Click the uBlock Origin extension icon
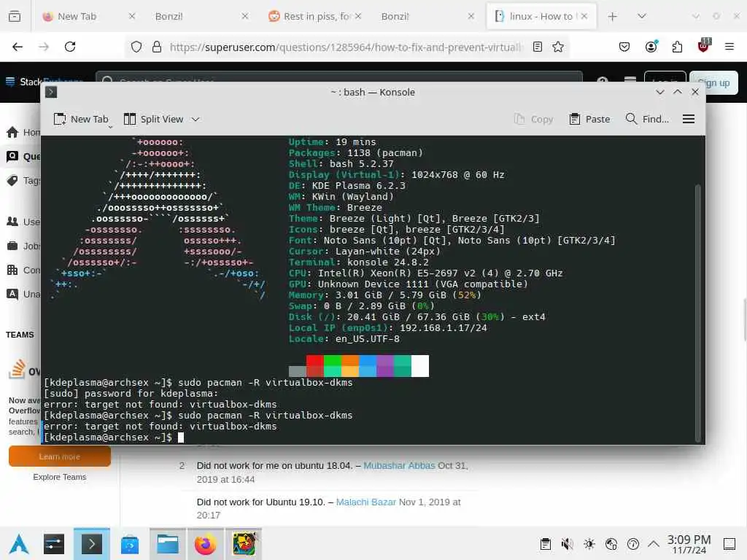747x560 pixels. pyautogui.click(x=704, y=45)
